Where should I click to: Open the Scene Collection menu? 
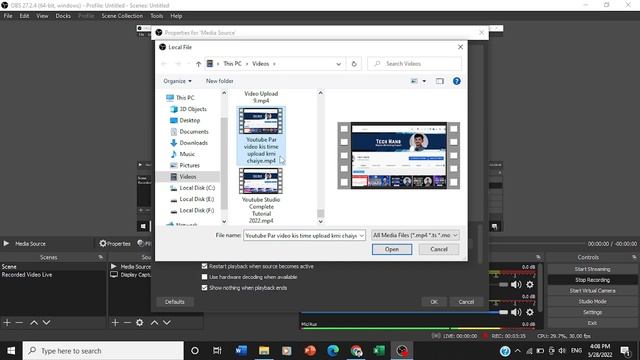tap(122, 16)
